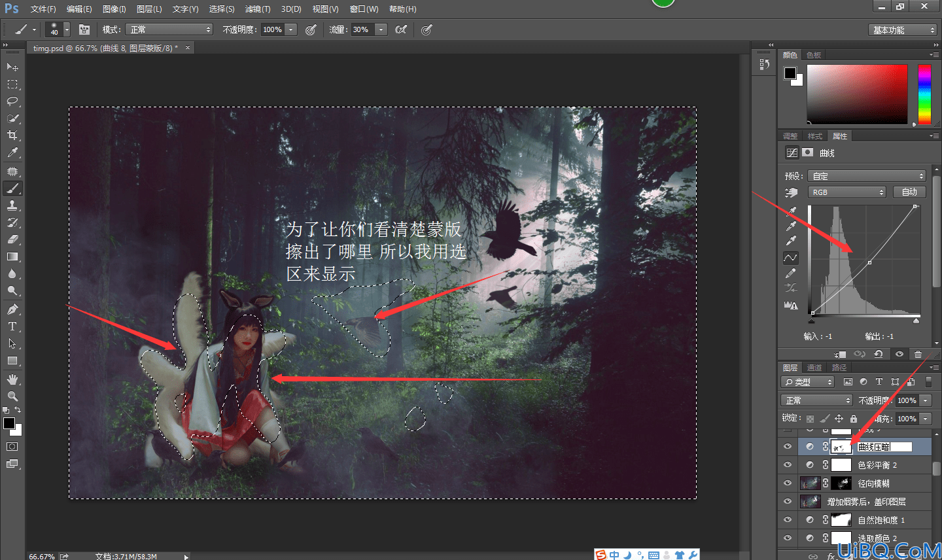942x560 pixels.
Task: Select the Eraser tool
Action: [12, 239]
